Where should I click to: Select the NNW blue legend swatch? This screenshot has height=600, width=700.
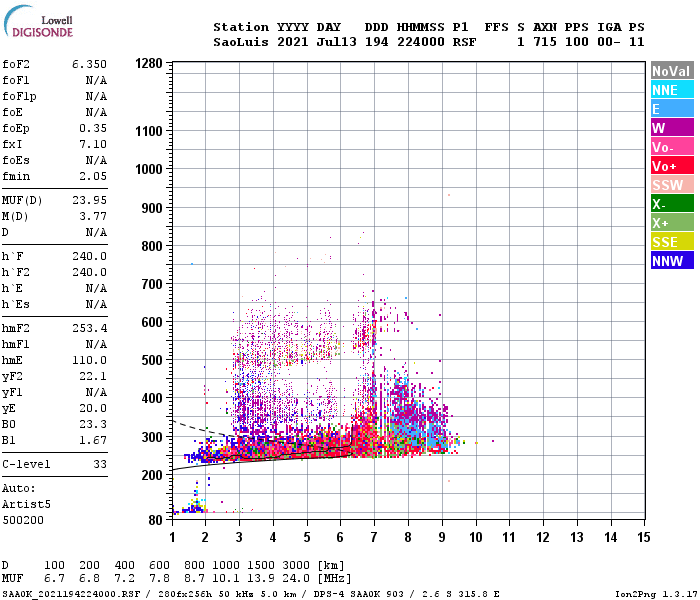[672, 261]
